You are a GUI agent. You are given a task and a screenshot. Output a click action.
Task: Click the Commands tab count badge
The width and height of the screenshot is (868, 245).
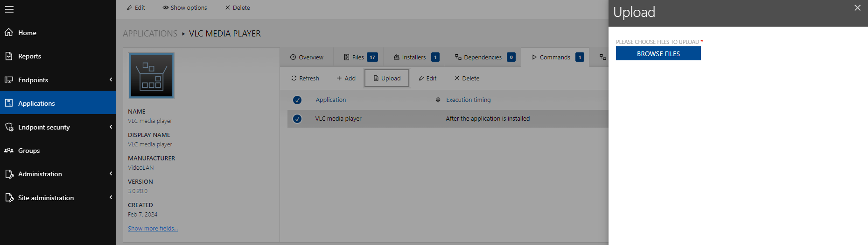pos(580,57)
